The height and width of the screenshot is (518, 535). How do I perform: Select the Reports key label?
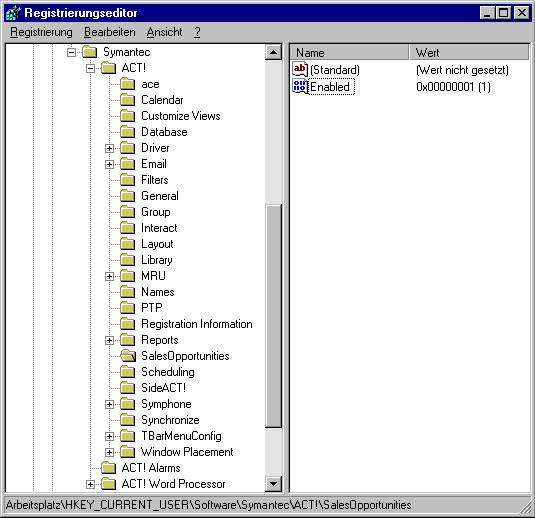pyautogui.click(x=160, y=340)
